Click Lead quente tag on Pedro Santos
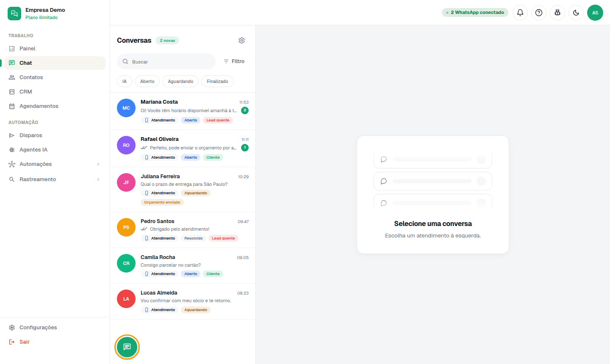The image size is (610, 364). (223, 238)
